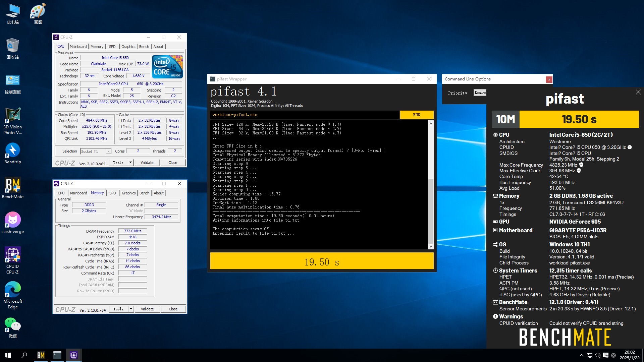Open Memory tab in upper CPU-Z window
Viewport: 644px width, 362px height.
pos(97,47)
